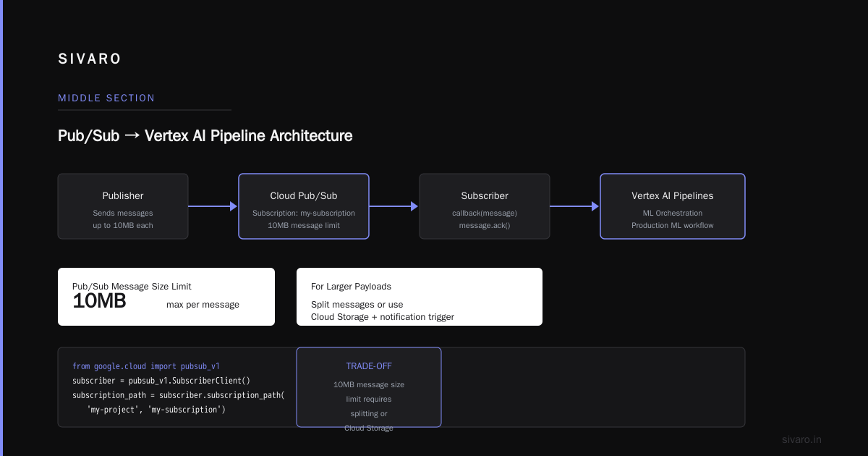Click 'Subscription: my-subscription' text

point(304,213)
